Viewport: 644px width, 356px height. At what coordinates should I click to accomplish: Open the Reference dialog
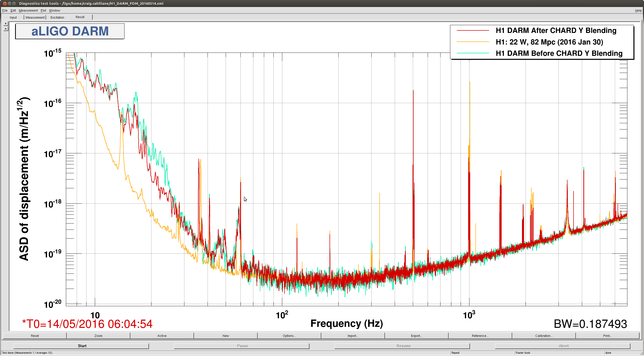pyautogui.click(x=480, y=336)
